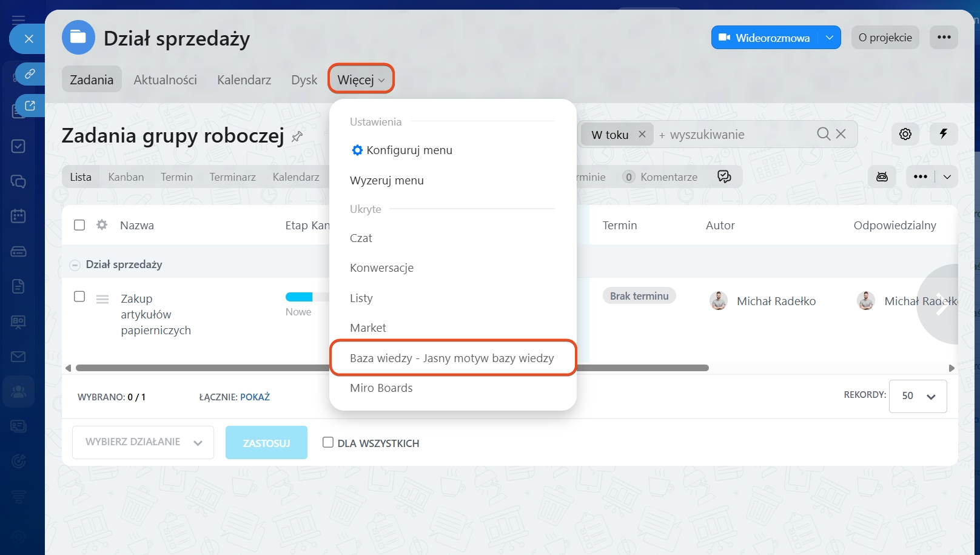Switch to the task Kalendarz view

296,177
